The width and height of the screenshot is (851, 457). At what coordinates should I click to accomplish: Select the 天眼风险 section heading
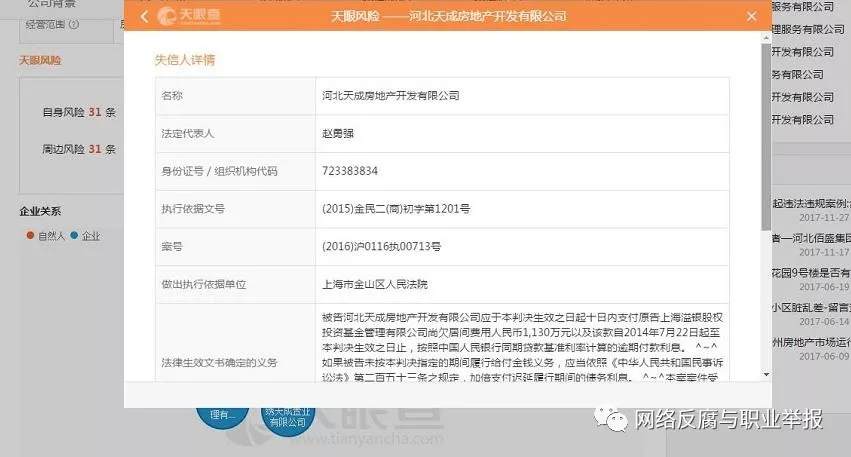pyautogui.click(x=40, y=60)
